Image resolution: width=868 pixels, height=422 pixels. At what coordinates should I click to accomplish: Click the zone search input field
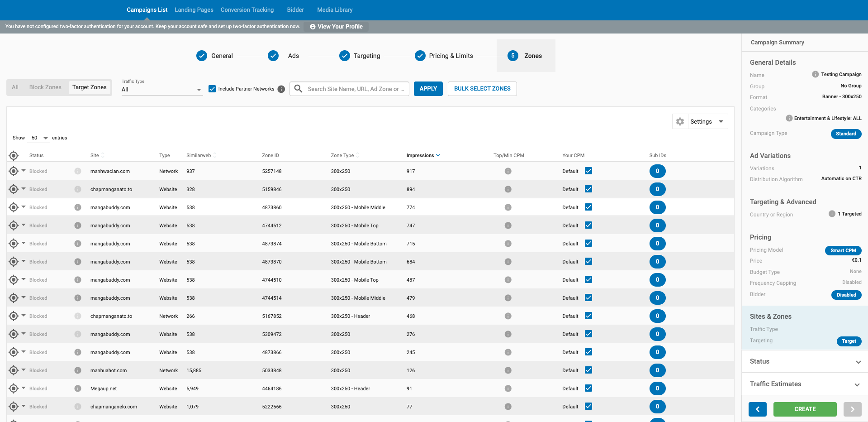click(x=355, y=89)
